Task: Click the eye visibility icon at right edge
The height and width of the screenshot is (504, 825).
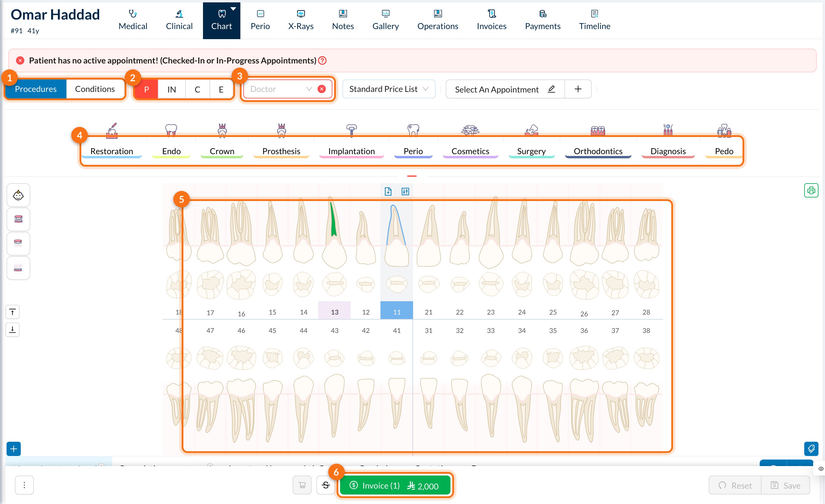Action: pos(821,468)
